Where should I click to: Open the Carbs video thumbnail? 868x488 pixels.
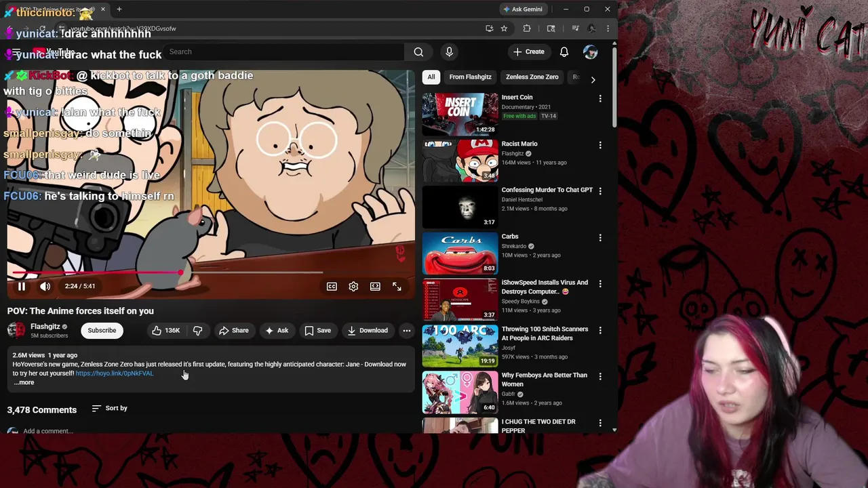click(x=460, y=253)
